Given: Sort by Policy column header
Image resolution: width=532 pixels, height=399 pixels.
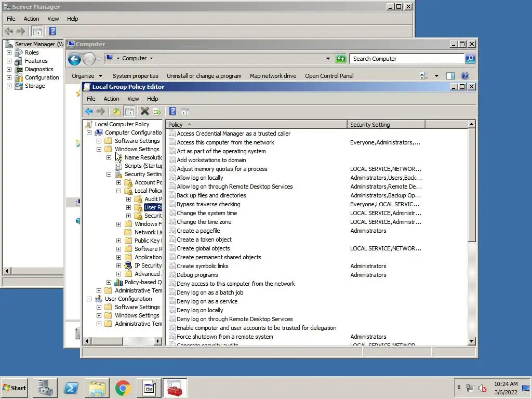Looking at the screenshot, I should pyautogui.click(x=256, y=125).
